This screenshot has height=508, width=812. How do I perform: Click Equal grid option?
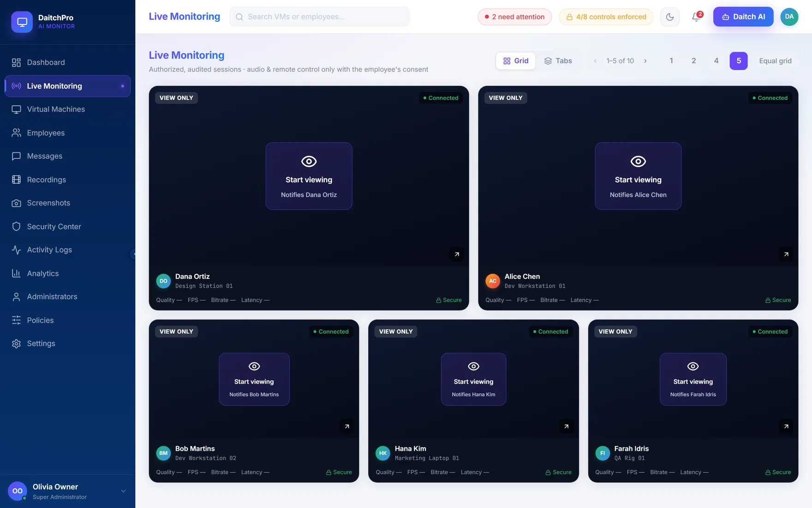click(775, 61)
